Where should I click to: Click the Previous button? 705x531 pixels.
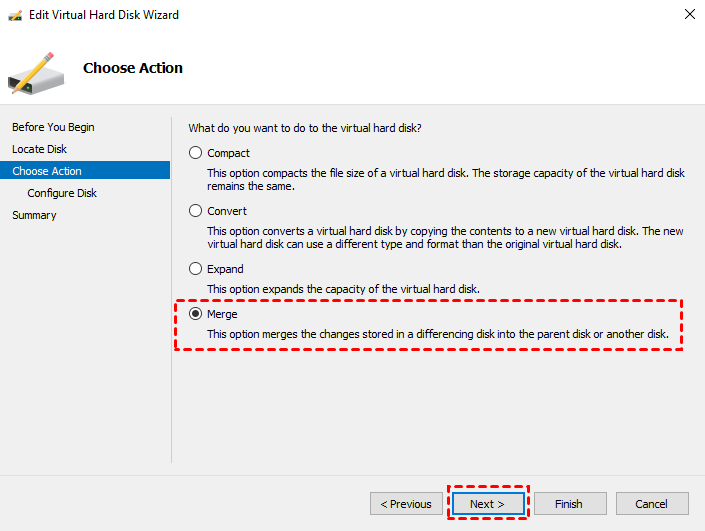click(x=406, y=504)
